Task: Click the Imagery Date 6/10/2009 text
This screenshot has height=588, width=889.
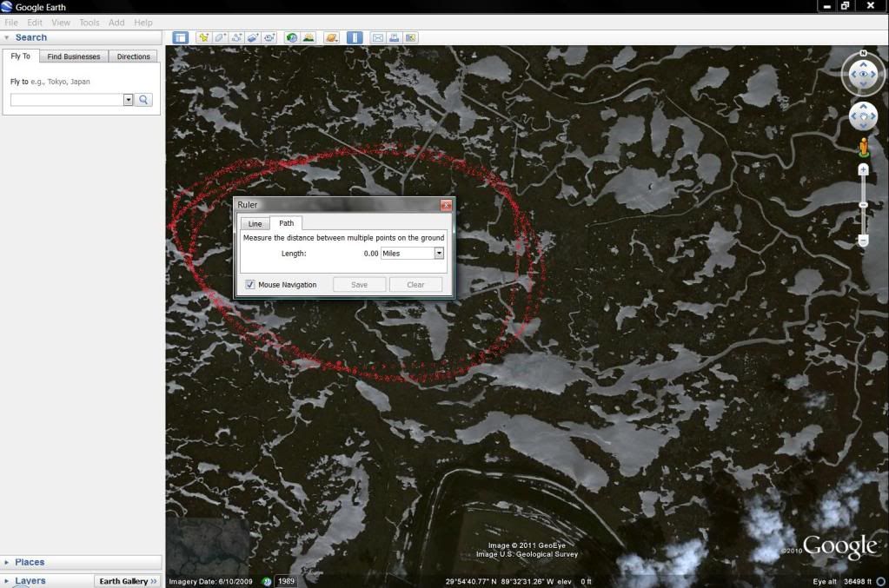Action: coord(210,581)
